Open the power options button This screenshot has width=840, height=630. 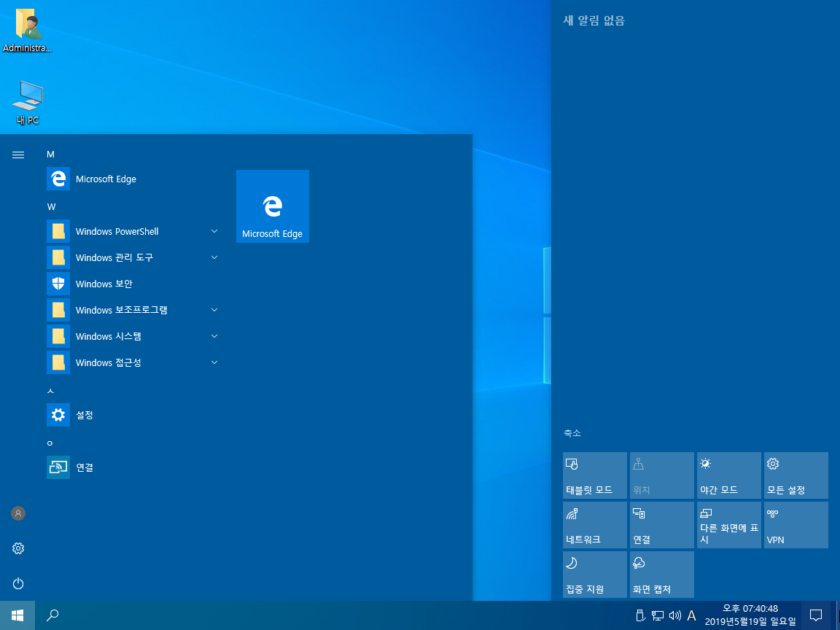[x=18, y=583]
